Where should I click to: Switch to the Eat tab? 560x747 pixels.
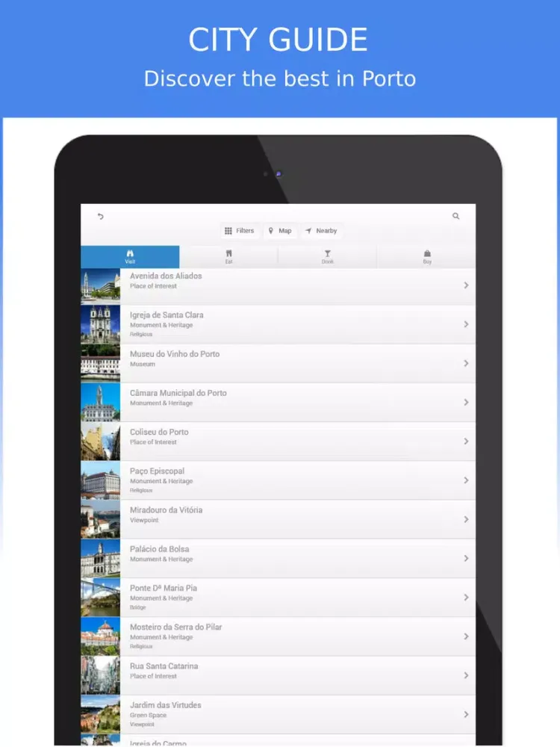(228, 257)
